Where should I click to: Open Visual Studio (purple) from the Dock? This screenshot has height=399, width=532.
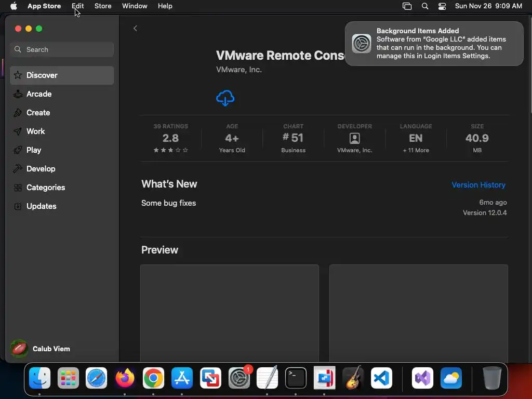point(422,378)
